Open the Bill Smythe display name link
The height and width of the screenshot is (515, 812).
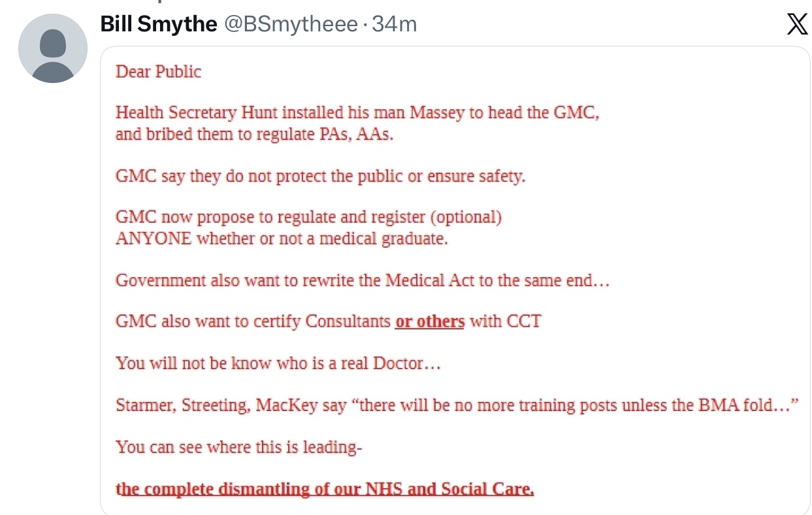click(159, 24)
